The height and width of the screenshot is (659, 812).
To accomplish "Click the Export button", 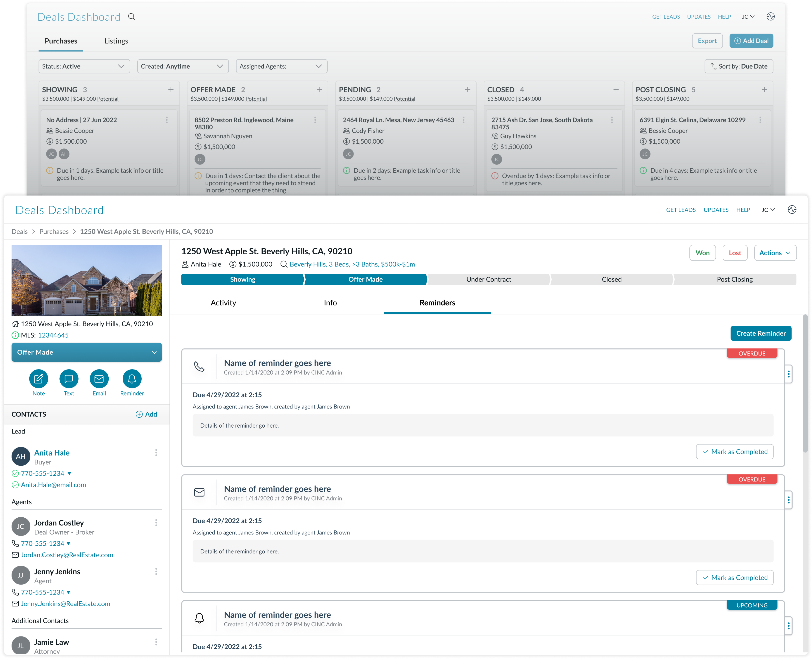I will [x=707, y=41].
